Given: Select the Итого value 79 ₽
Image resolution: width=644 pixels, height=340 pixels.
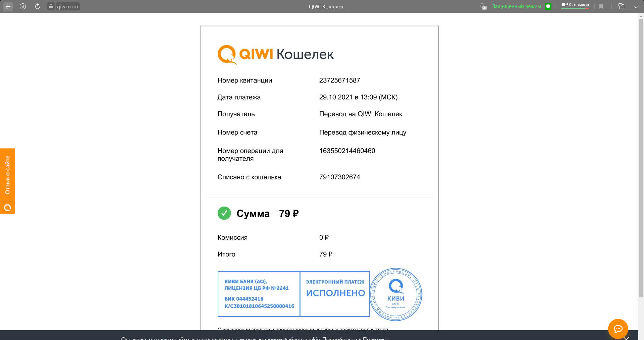Looking at the screenshot, I should point(326,254).
